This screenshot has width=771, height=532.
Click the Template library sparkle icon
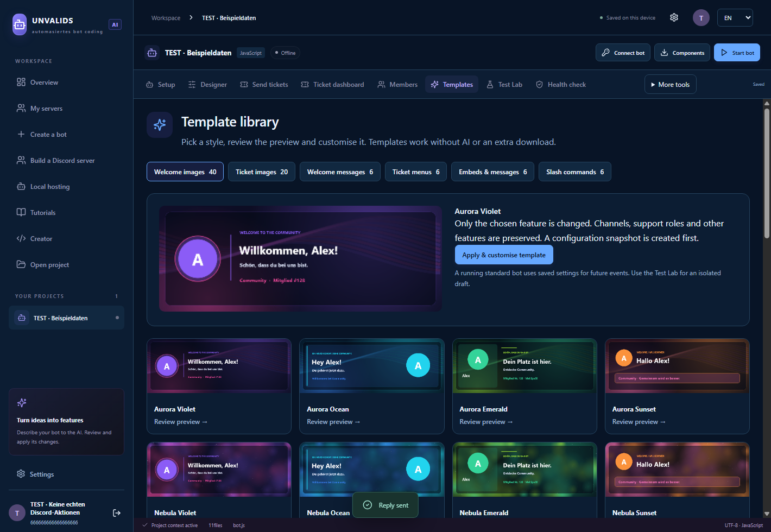point(160,125)
